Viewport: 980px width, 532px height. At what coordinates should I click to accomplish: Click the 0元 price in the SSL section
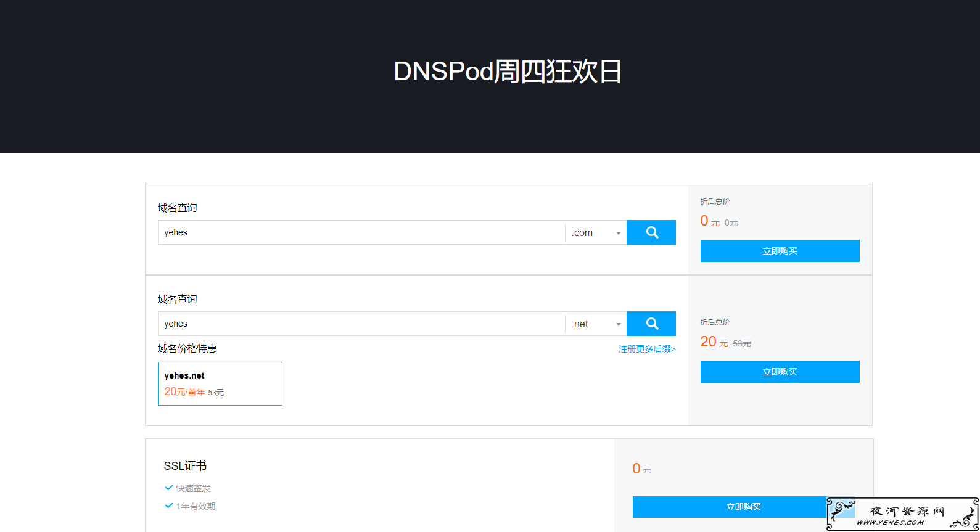point(641,469)
